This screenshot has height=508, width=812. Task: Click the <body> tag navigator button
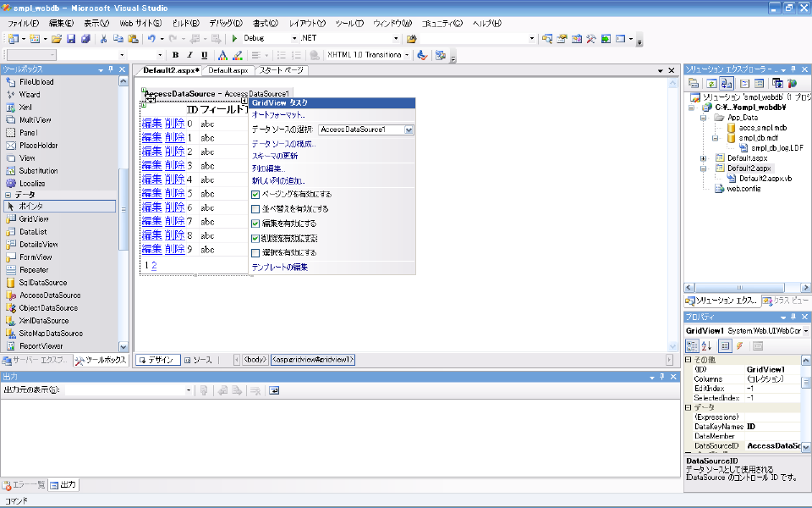tap(255, 360)
